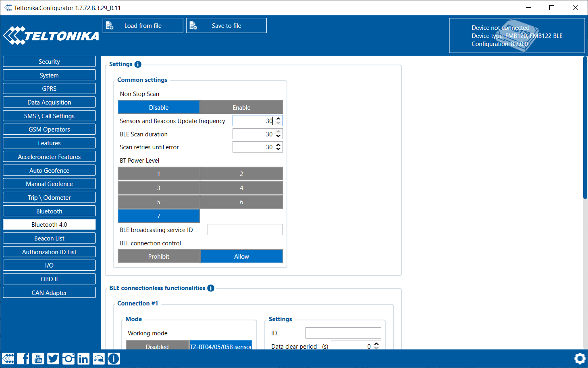Select BT Power Level 3
This screenshot has width=588, height=368.
159,188
